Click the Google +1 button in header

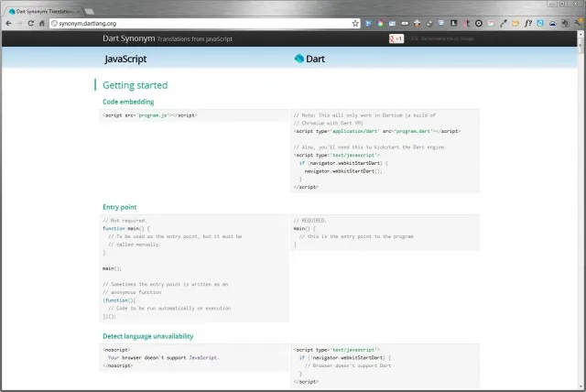coord(396,38)
